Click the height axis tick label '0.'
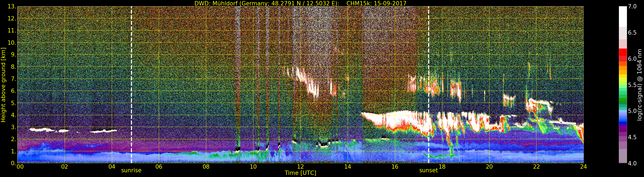This screenshot has height=177, width=644. pos(14,163)
